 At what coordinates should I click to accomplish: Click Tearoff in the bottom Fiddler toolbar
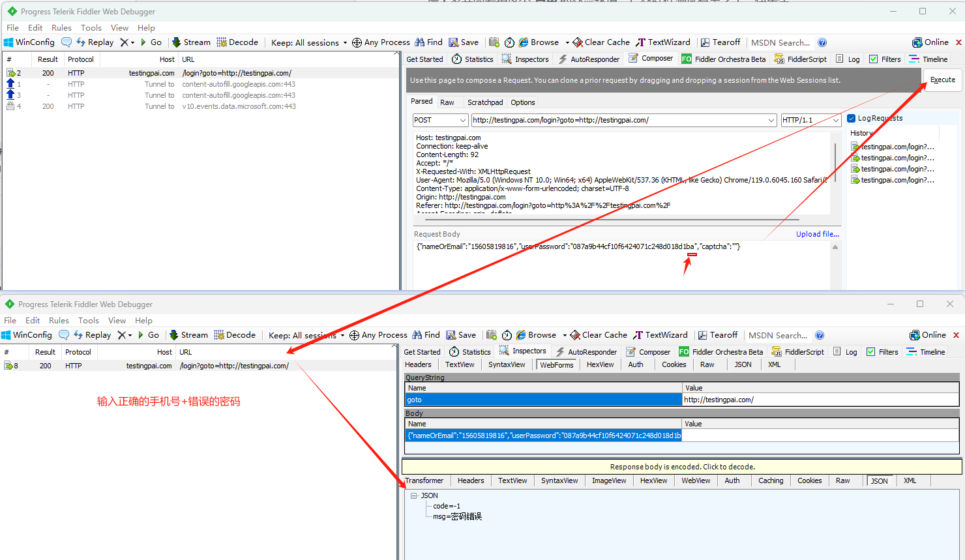[x=718, y=335]
